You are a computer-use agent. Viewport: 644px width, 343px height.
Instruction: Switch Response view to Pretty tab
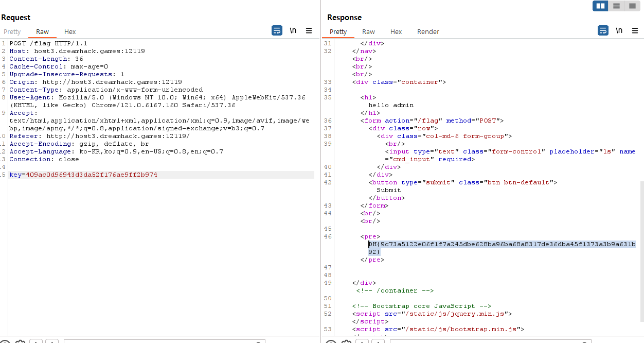click(338, 32)
